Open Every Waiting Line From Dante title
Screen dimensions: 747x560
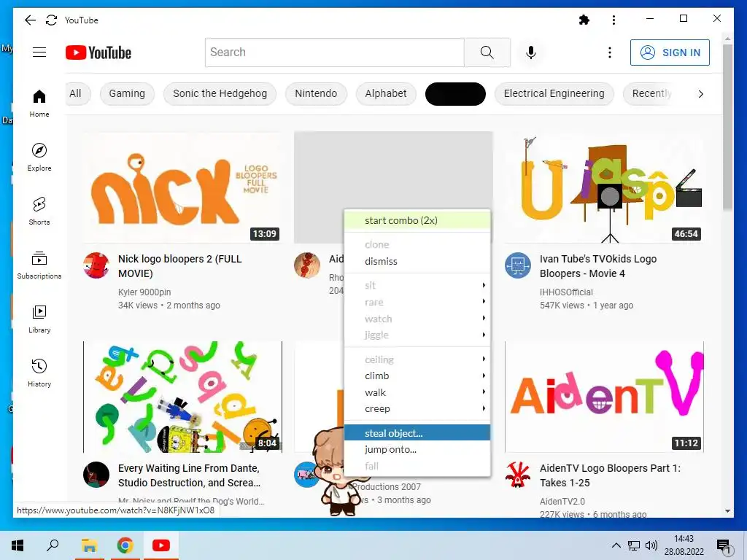click(189, 475)
